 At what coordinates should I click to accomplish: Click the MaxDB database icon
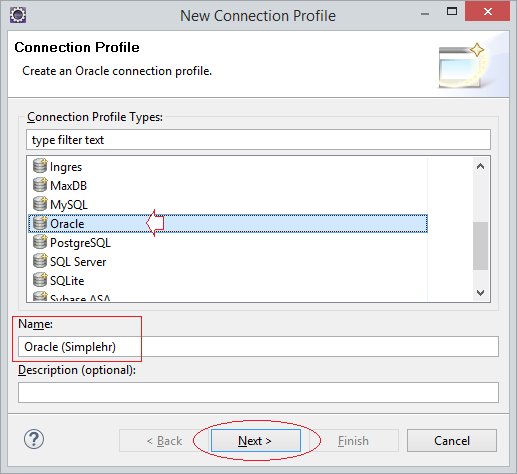coord(40,185)
